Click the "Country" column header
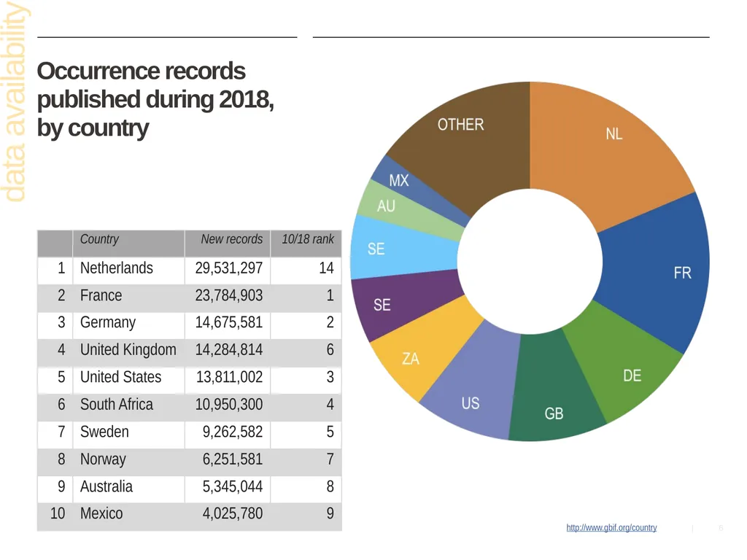Image resolution: width=747 pixels, height=560 pixels. pos(128,244)
